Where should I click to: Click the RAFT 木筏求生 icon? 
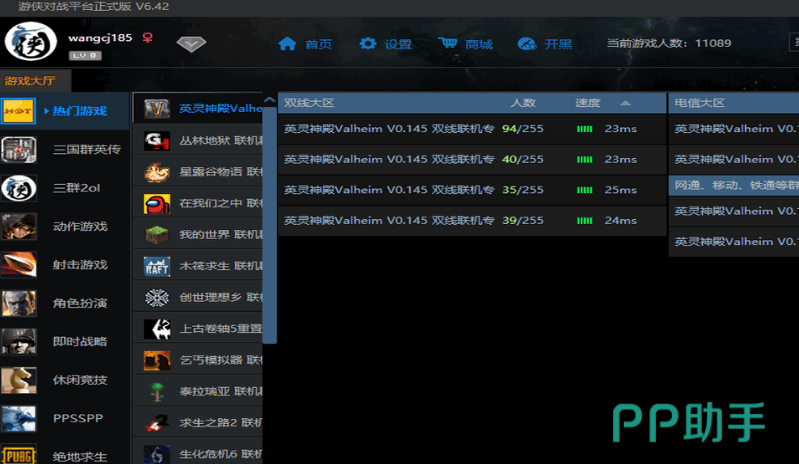[x=156, y=266]
